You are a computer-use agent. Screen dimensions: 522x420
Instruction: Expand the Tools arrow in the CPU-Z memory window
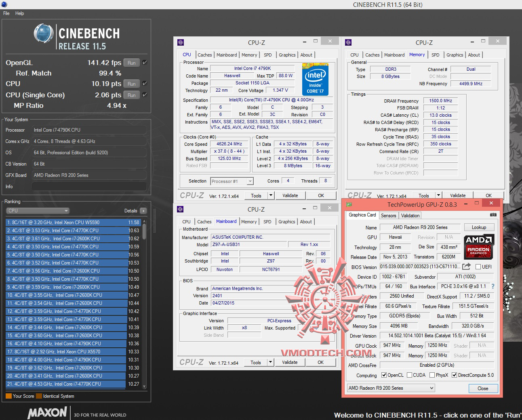pos(439,195)
